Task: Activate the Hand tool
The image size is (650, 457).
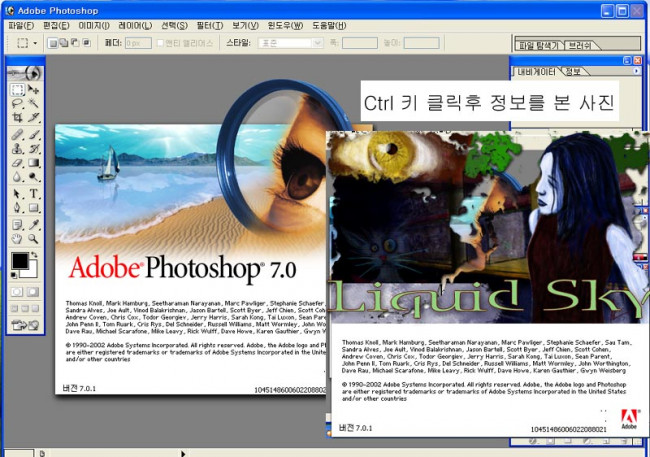Action: tap(17, 238)
